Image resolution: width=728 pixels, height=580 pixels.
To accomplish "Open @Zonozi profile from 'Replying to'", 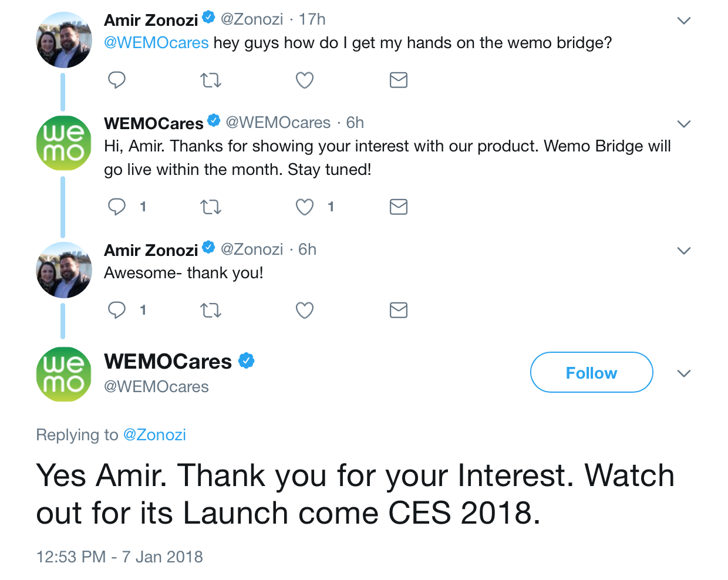I will tap(154, 435).
